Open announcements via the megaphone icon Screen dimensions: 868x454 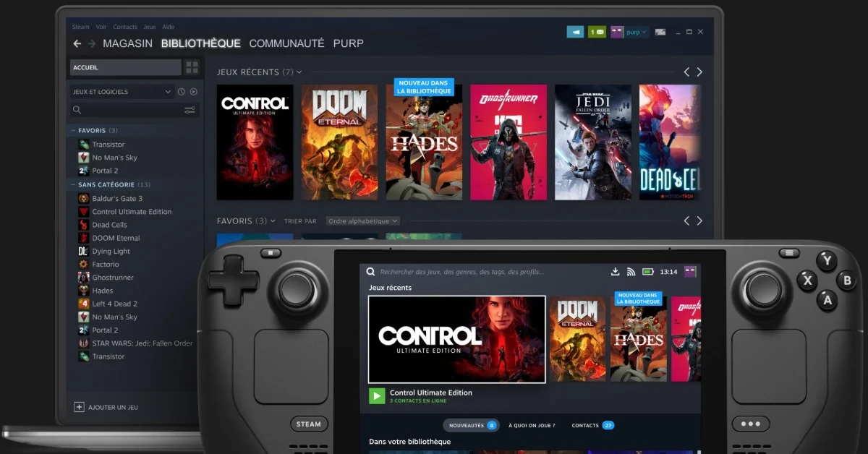coord(576,32)
